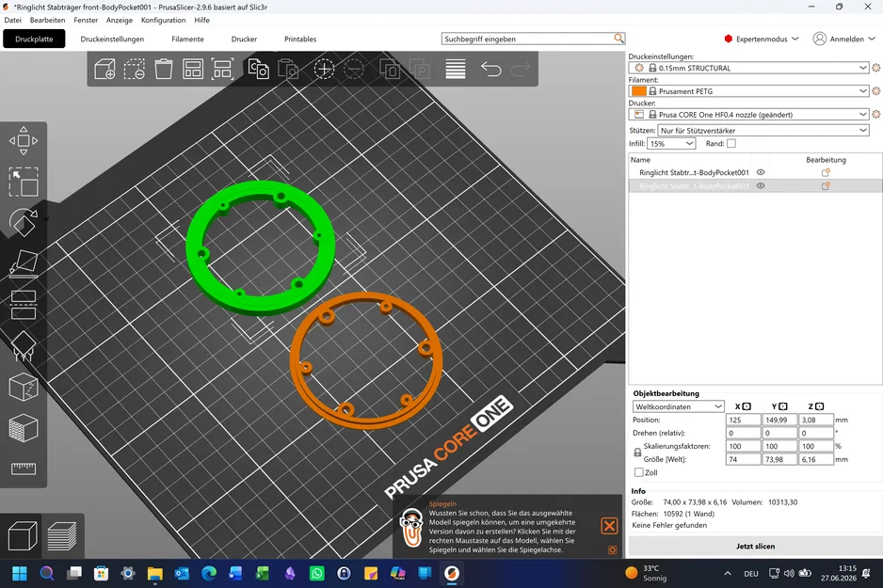Click the X position field 125
The width and height of the screenshot is (883, 588).
(743, 420)
